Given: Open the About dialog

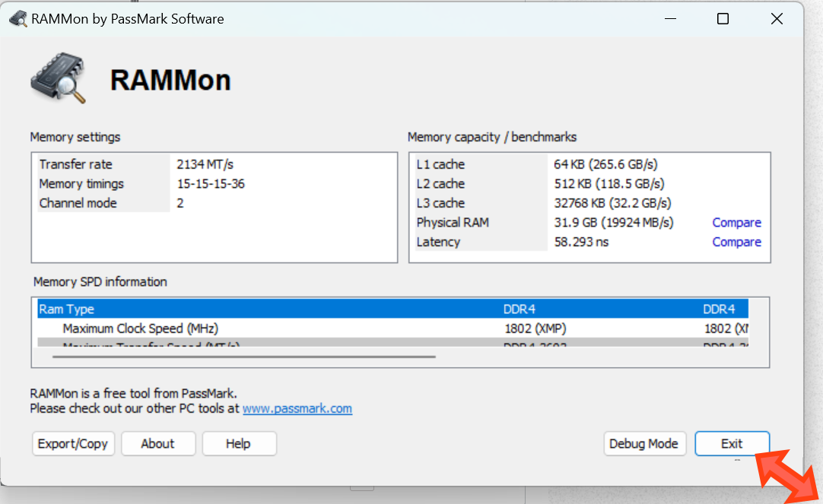Looking at the screenshot, I should tap(158, 444).
